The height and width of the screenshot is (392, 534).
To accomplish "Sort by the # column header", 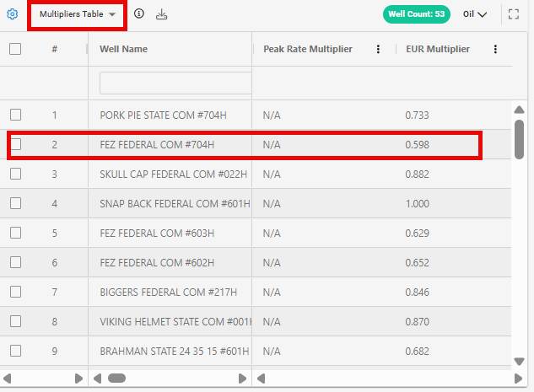I will (54, 49).
